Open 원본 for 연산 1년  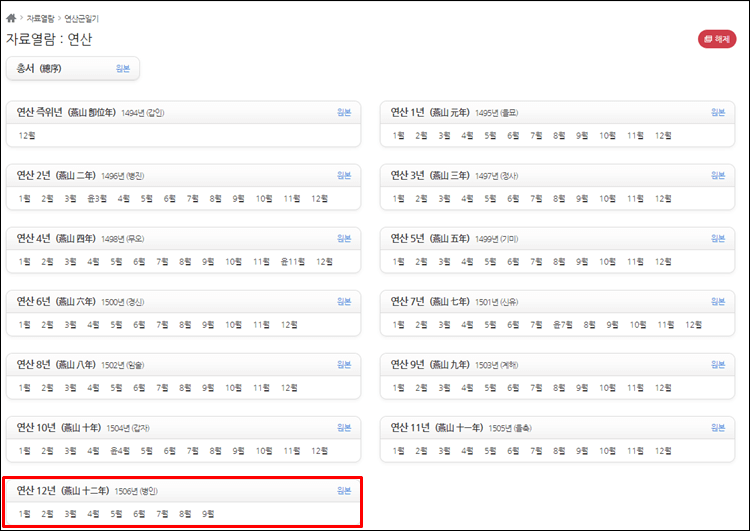[718, 112]
